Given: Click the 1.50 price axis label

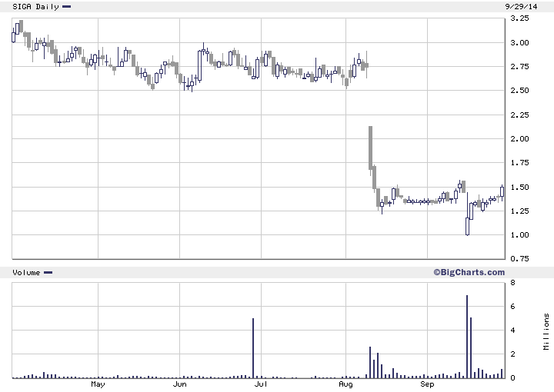Looking at the screenshot, I should (519, 187).
